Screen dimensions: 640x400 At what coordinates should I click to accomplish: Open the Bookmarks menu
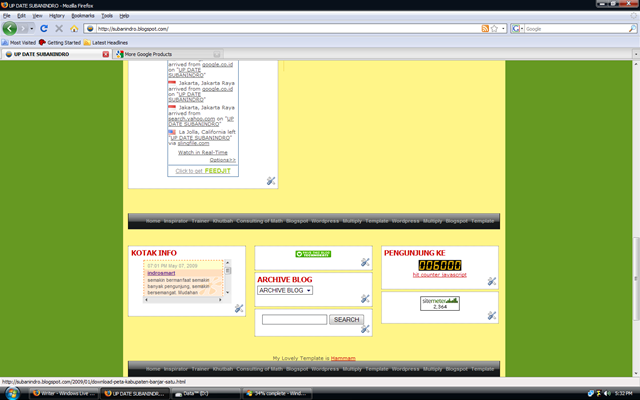[83, 16]
